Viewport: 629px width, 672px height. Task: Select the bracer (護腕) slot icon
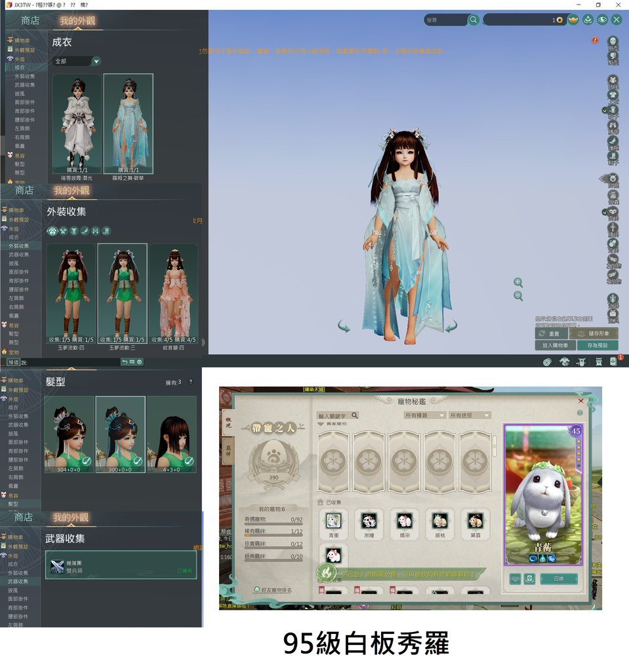click(x=613, y=140)
